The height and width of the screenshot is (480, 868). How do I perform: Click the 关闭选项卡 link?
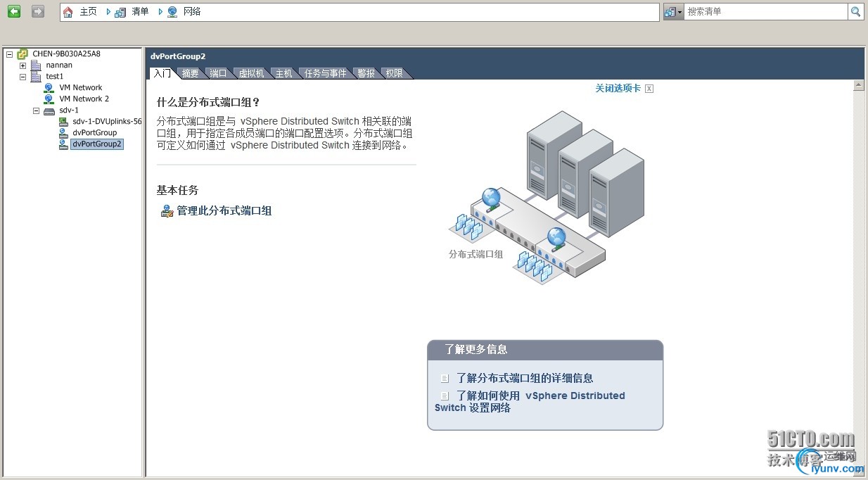coord(618,89)
